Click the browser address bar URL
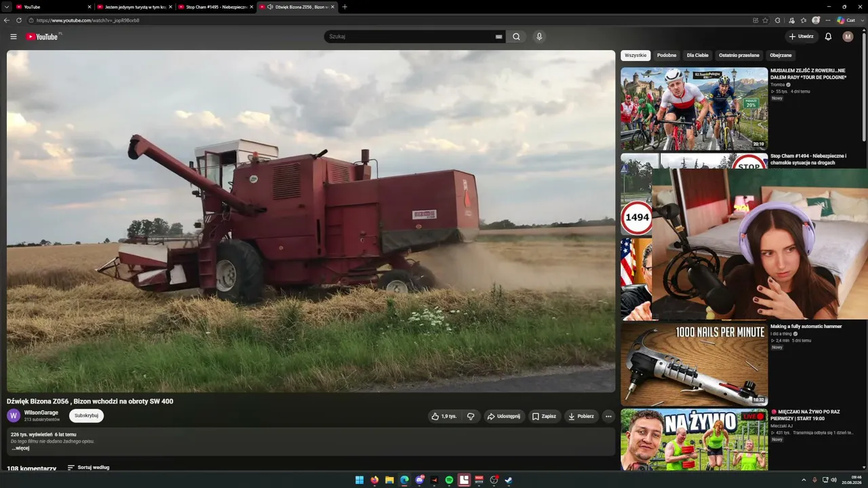Image resolution: width=868 pixels, height=488 pixels. 88,20
